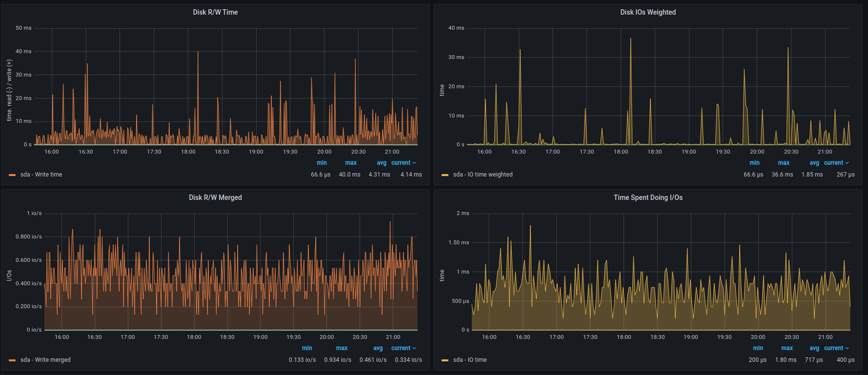The width and height of the screenshot is (868, 375).
Task: Sort Time Spent Doing I/Os legend by max
Action: (787, 348)
